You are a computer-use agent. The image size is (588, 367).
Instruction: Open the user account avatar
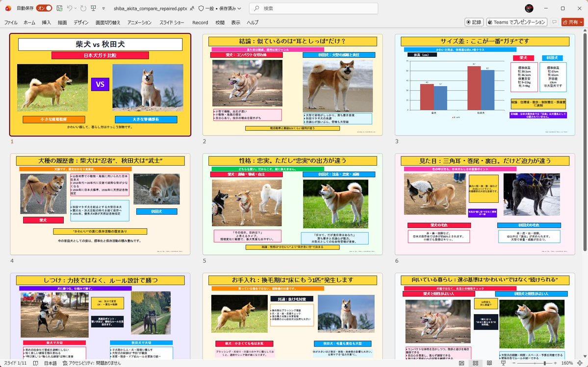click(x=529, y=8)
